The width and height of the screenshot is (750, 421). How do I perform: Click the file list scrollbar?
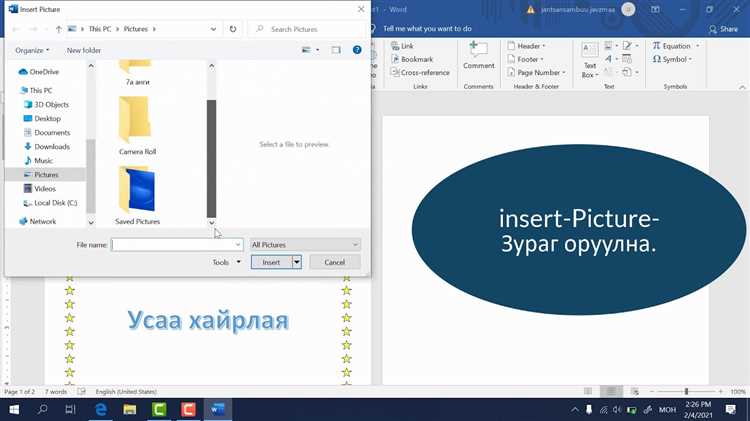211,159
